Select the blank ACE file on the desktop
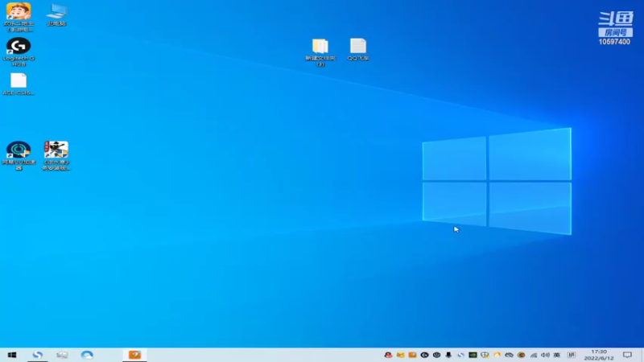644x362 pixels. pos(19,84)
